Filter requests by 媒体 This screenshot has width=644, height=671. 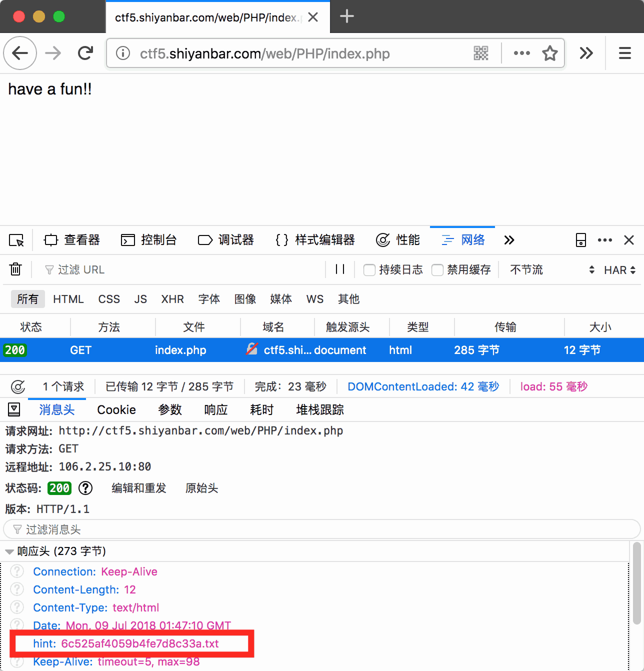point(281,299)
